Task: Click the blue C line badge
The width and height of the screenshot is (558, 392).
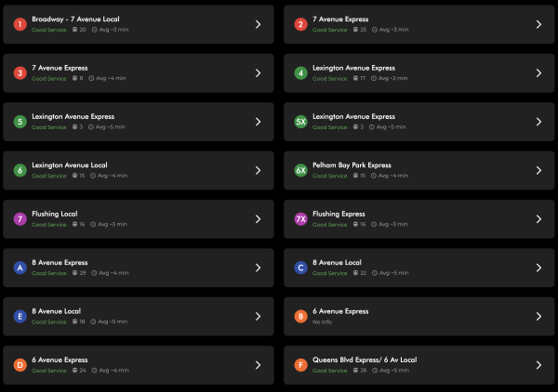Action: pos(300,268)
